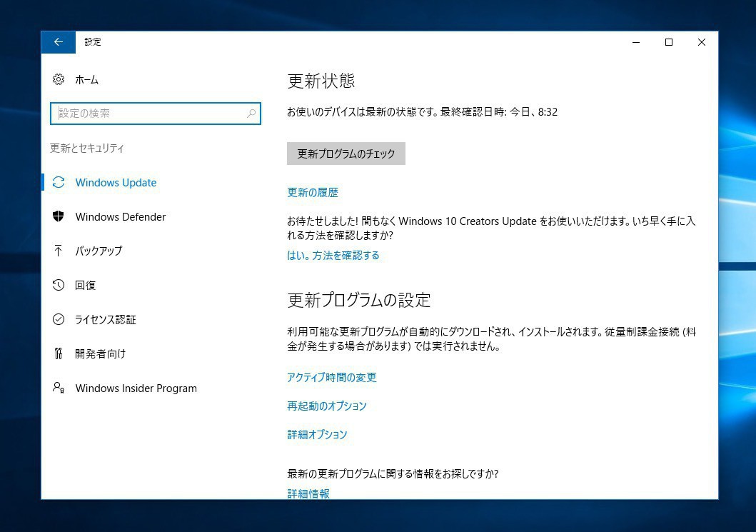Open Windows Defender via shield icon

59,216
